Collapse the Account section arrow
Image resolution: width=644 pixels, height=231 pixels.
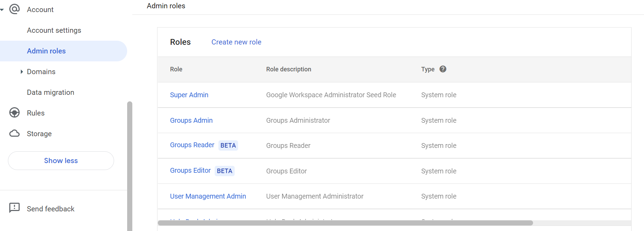[x=2, y=10]
